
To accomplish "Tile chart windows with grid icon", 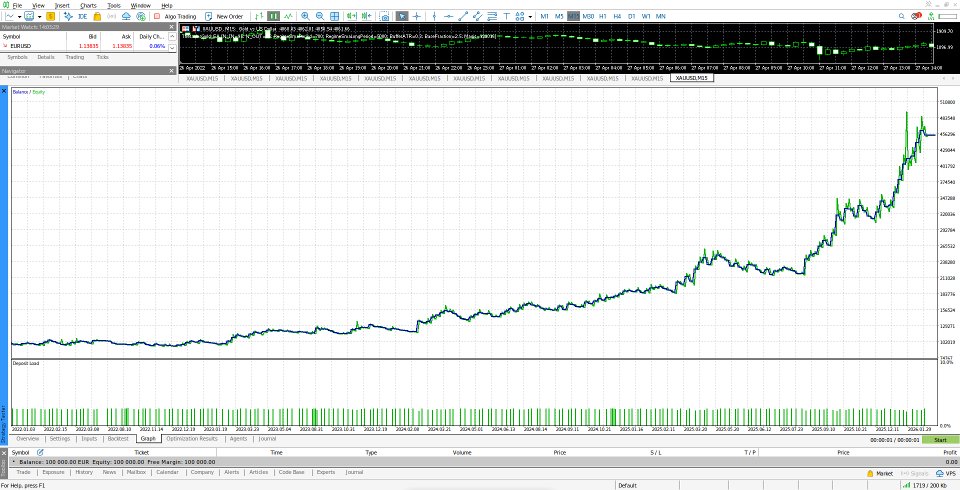I will pyautogui.click(x=335, y=17).
